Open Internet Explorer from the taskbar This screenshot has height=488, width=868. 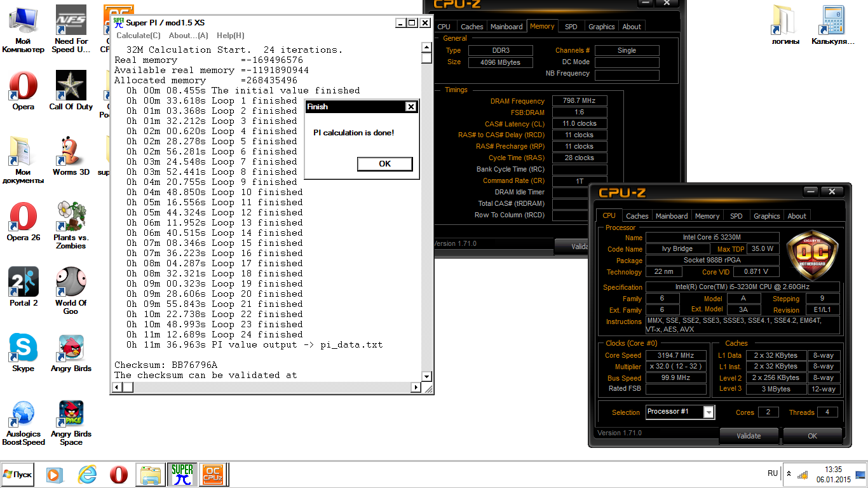[87, 475]
